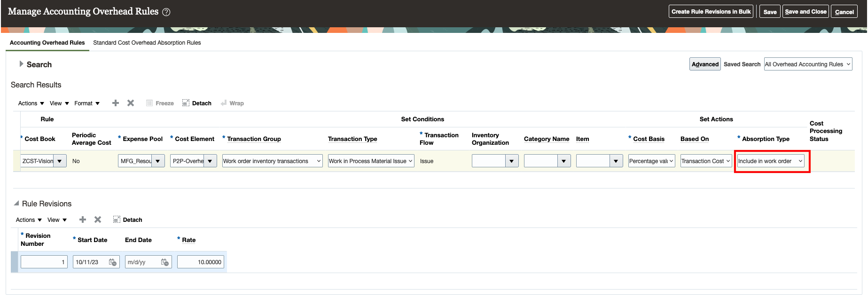Open the Inventory Organization dropdown arrow

click(x=512, y=161)
